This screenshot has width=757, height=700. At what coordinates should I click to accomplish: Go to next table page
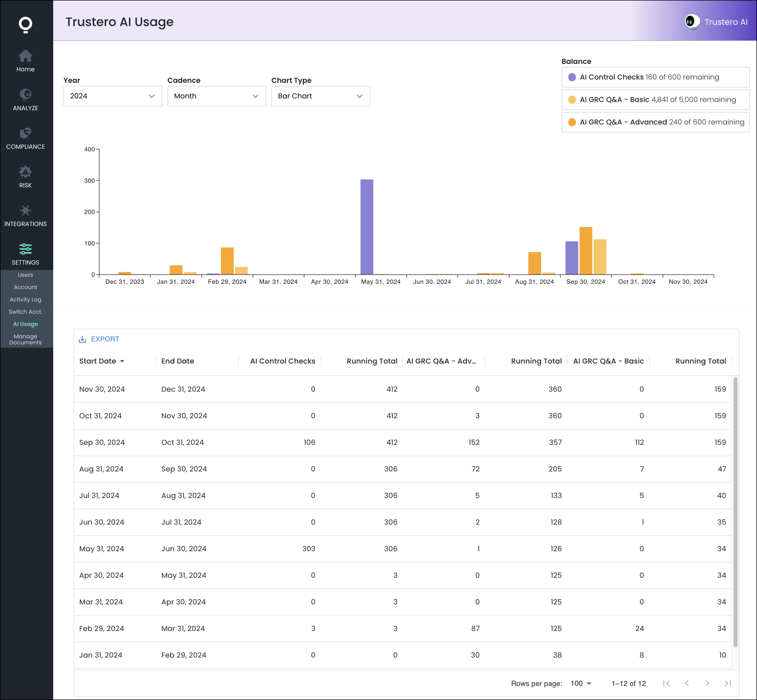click(707, 683)
